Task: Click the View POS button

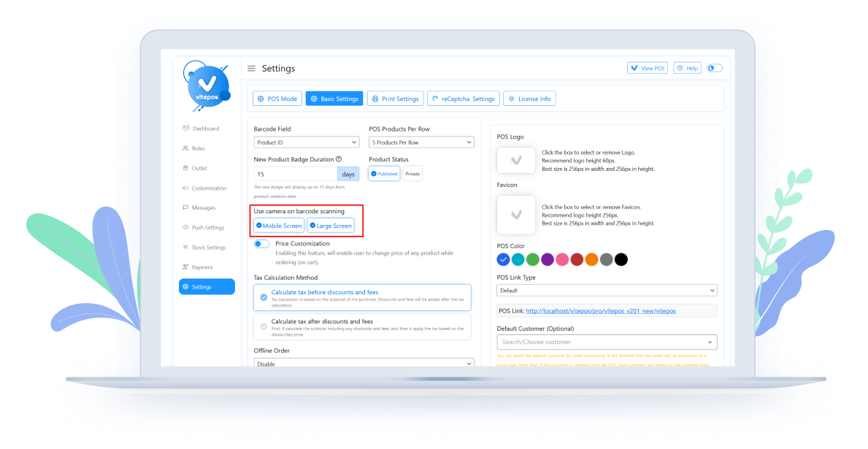Action: (647, 68)
